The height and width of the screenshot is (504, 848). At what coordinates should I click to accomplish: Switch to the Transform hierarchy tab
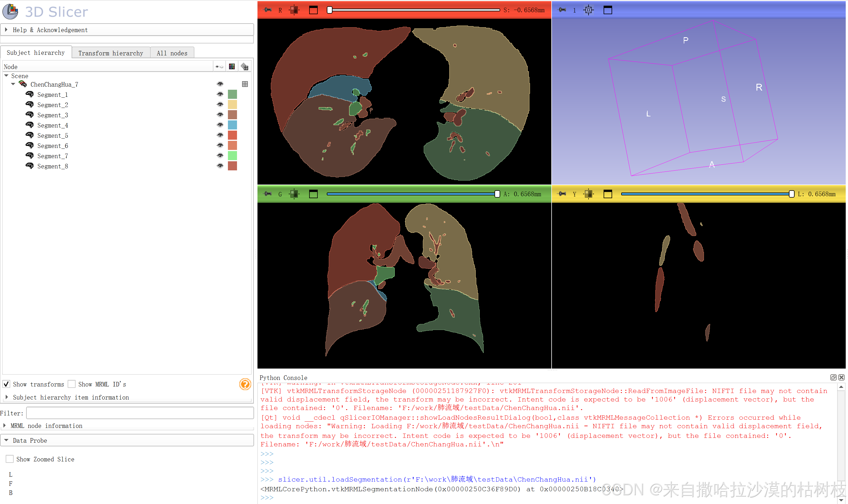(x=111, y=53)
